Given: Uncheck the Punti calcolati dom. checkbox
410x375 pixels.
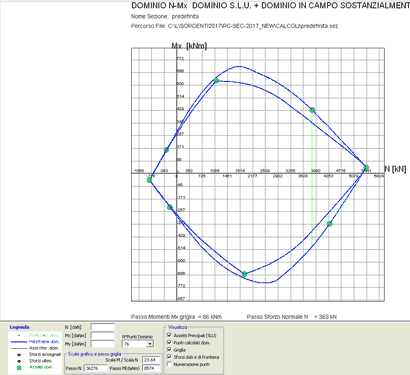Looking at the screenshot, I should pos(169,342).
